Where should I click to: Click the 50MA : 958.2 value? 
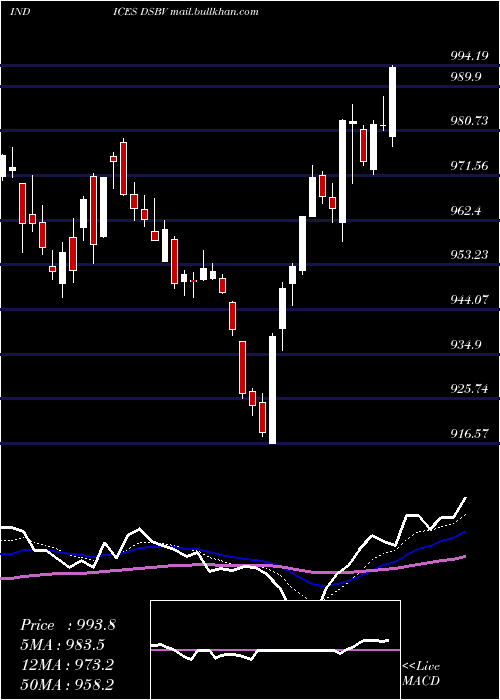[x=67, y=684]
